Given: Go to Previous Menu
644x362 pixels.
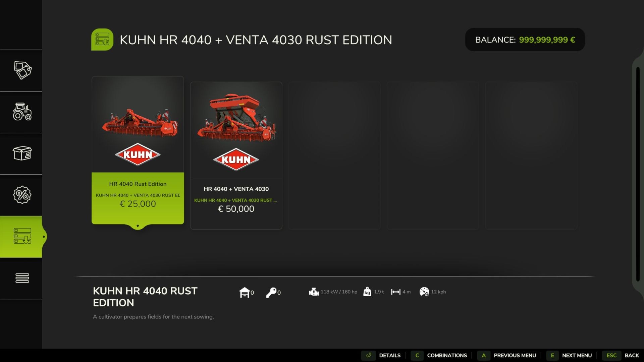Looking at the screenshot, I should [507, 355].
